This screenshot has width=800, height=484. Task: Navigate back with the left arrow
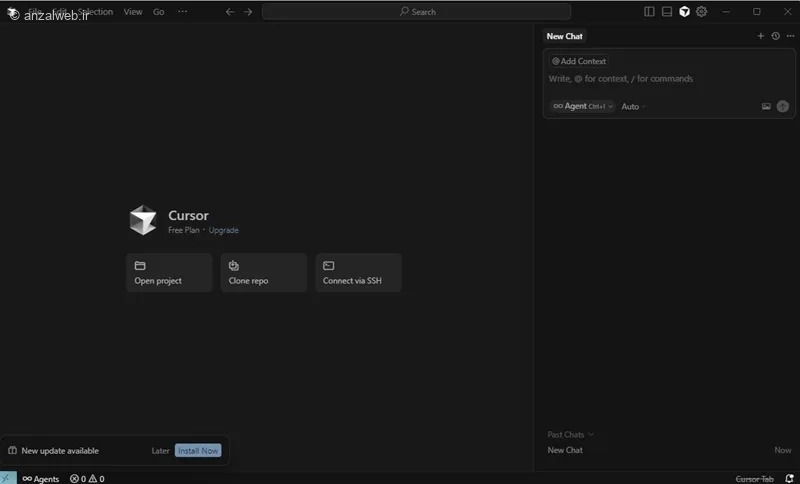[230, 12]
